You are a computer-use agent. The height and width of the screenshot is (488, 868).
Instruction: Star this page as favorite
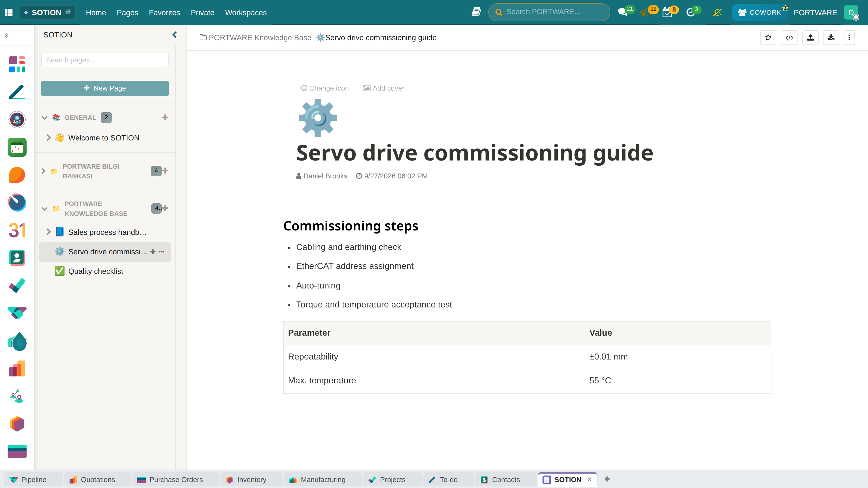tap(768, 37)
